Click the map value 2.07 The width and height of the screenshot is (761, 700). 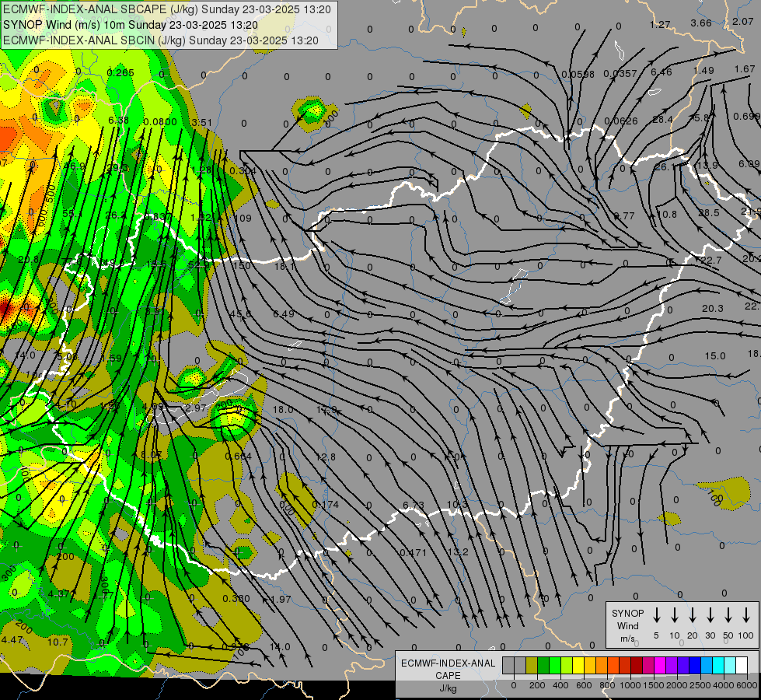click(x=743, y=21)
